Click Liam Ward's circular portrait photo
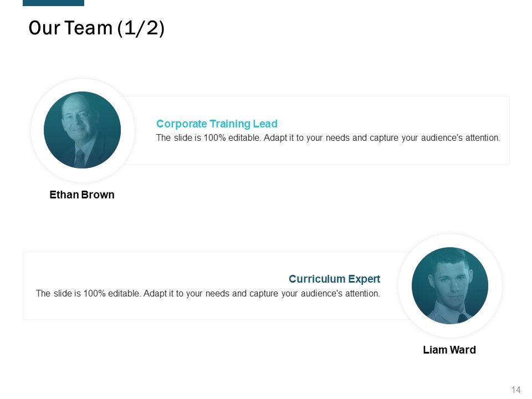The height and width of the screenshot is (399, 532). pyautogui.click(x=450, y=286)
